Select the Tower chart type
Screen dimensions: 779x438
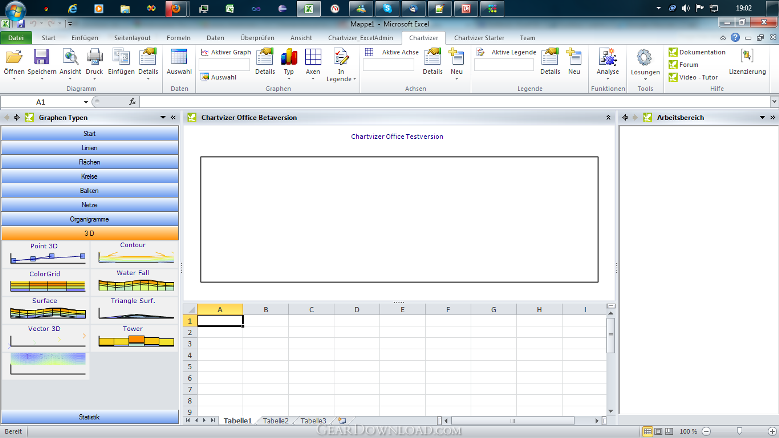(135, 337)
